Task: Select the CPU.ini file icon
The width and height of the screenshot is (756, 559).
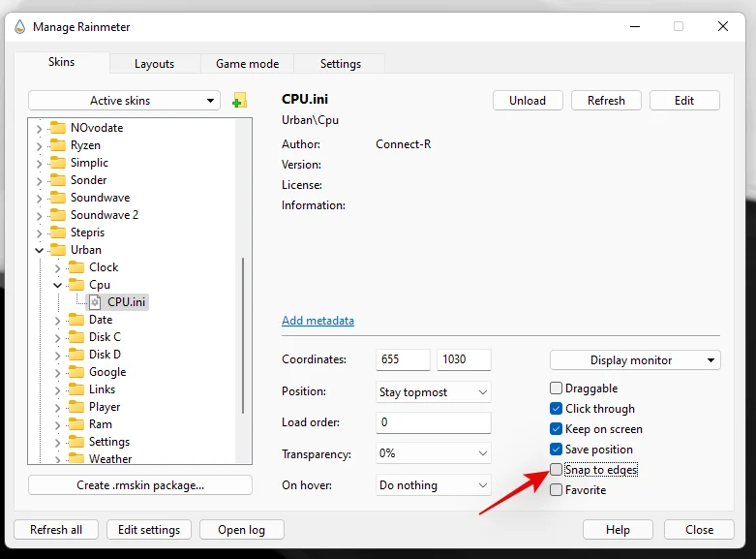Action: [x=95, y=302]
